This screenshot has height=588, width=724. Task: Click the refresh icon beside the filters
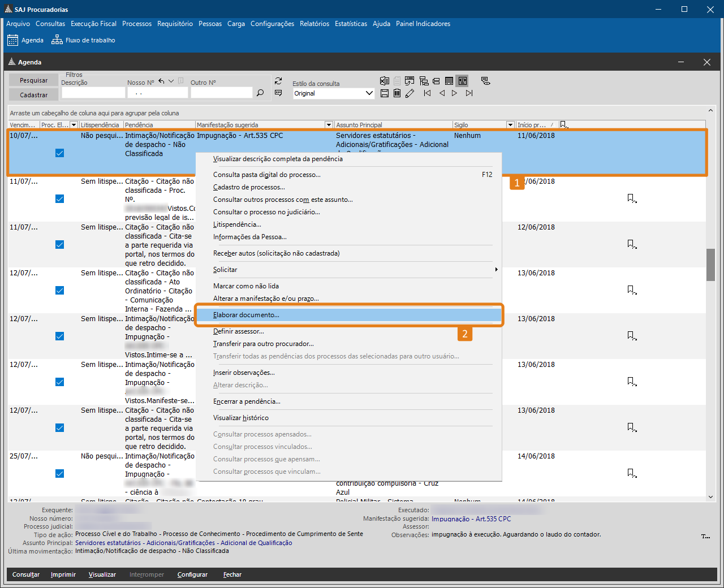278,81
